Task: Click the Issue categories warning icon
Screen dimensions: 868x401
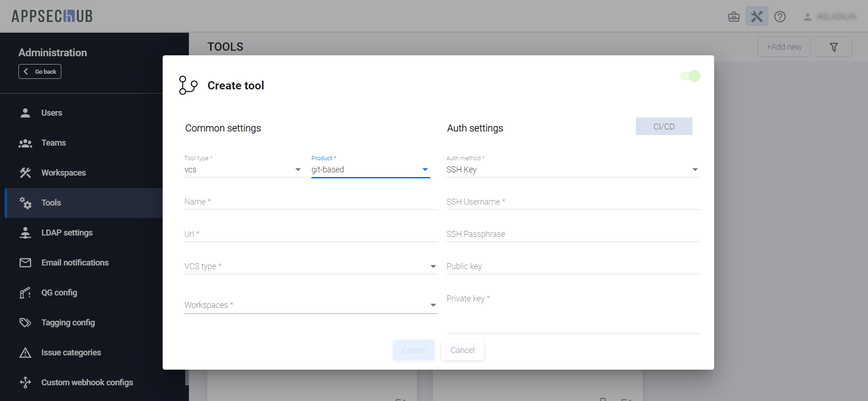Action: pos(25,353)
